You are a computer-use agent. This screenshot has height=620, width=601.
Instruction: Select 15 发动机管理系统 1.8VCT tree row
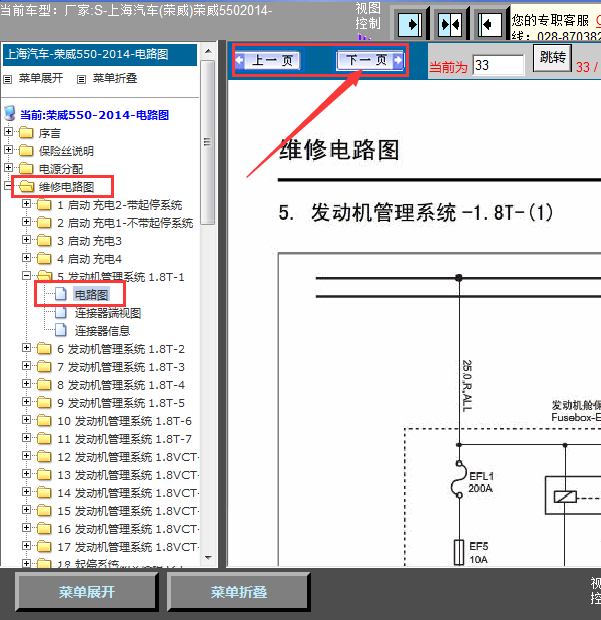point(128,511)
